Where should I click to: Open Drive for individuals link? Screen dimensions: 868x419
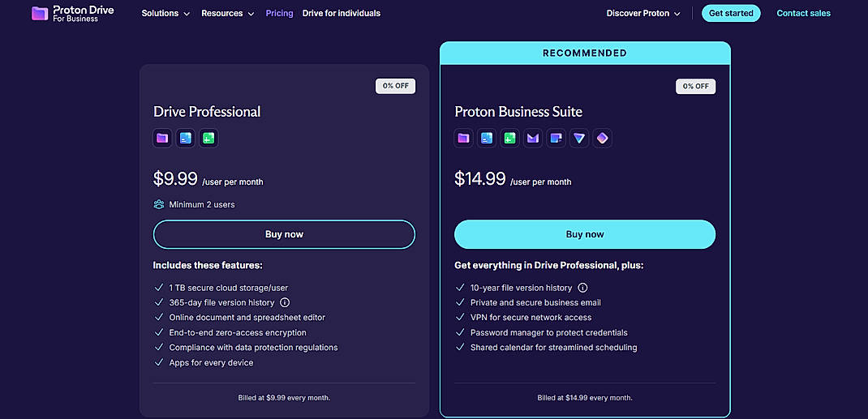[342, 13]
